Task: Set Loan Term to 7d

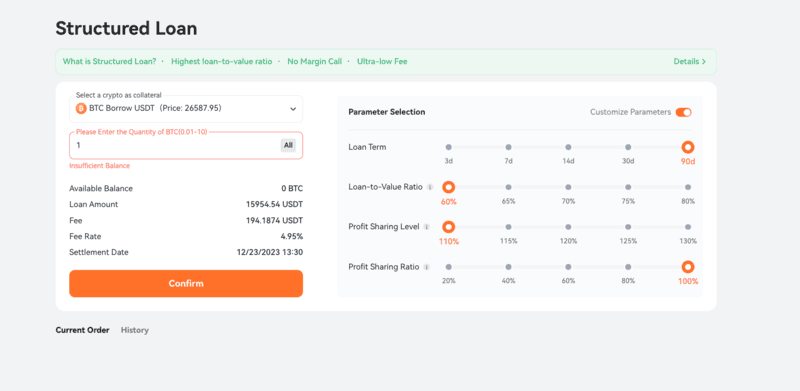Action: click(508, 147)
